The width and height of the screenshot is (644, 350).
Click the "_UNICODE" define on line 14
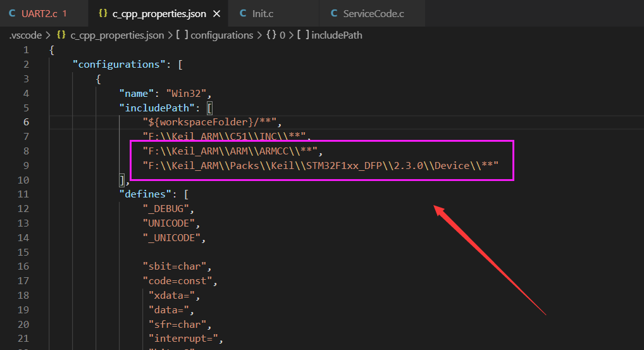pos(171,238)
